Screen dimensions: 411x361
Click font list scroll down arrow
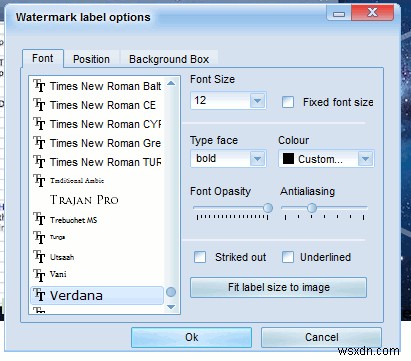[171, 307]
